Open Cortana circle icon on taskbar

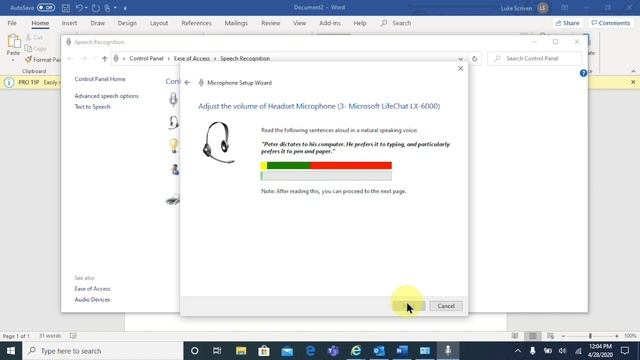[195, 351]
